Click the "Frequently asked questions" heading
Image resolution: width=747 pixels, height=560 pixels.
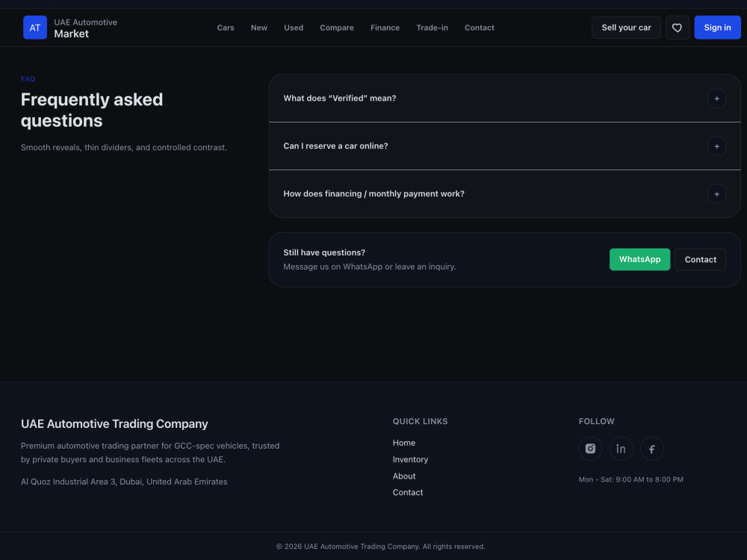(x=92, y=110)
